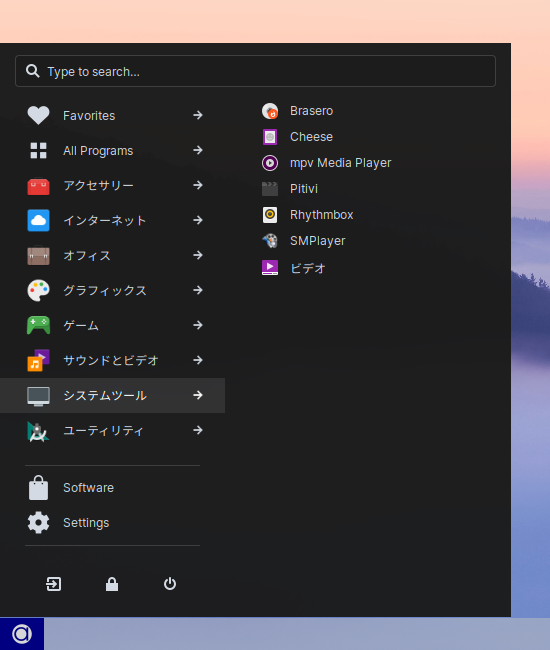Expand the ユーティリティ category arrow
550x650 pixels.
click(198, 430)
